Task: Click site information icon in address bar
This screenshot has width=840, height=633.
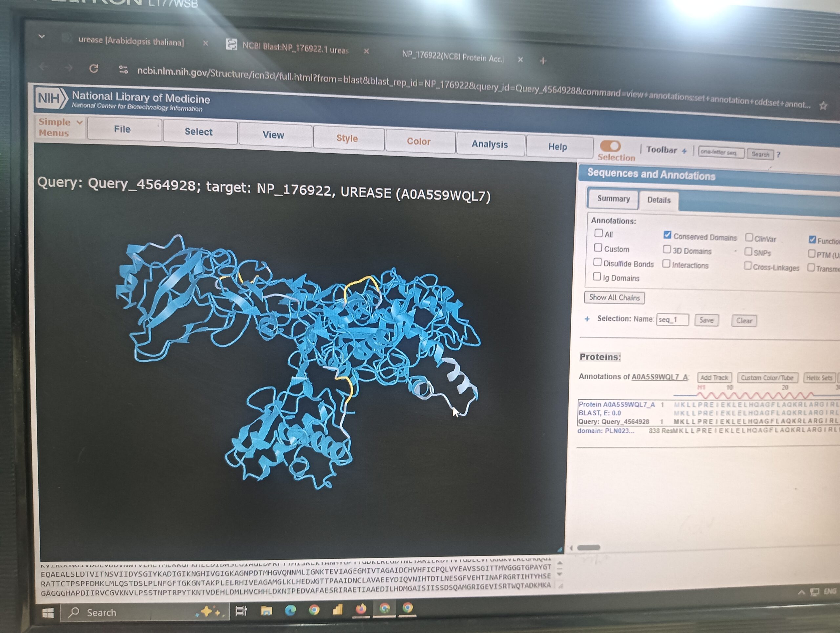Action: 123,70
